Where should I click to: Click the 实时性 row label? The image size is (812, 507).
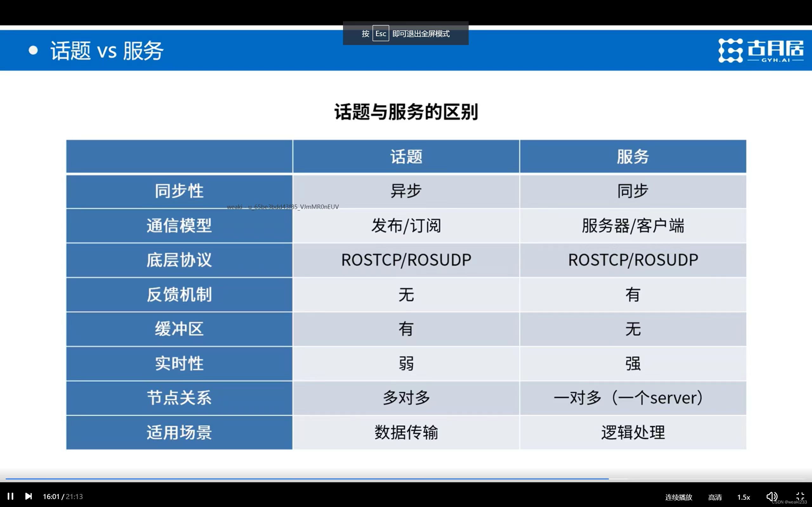point(179,364)
